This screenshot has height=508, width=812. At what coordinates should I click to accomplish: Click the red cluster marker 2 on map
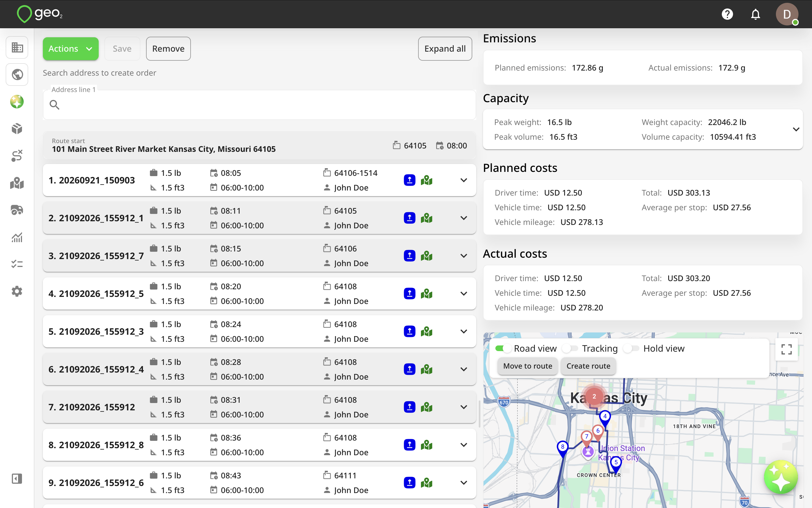point(594,396)
